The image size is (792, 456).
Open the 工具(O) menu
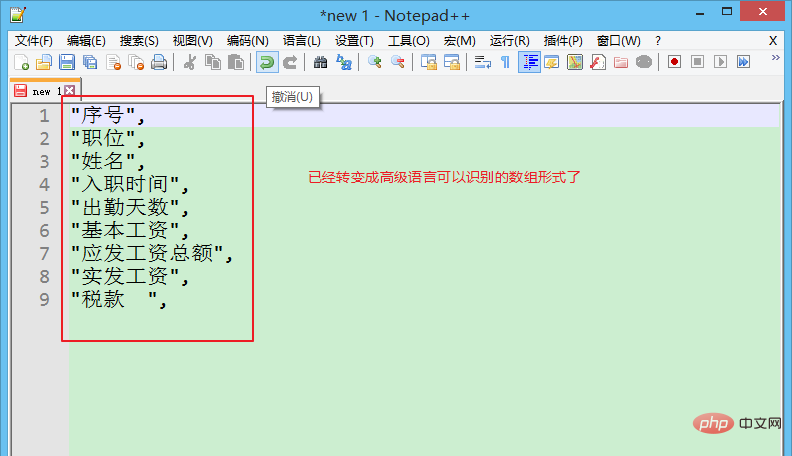coord(409,41)
